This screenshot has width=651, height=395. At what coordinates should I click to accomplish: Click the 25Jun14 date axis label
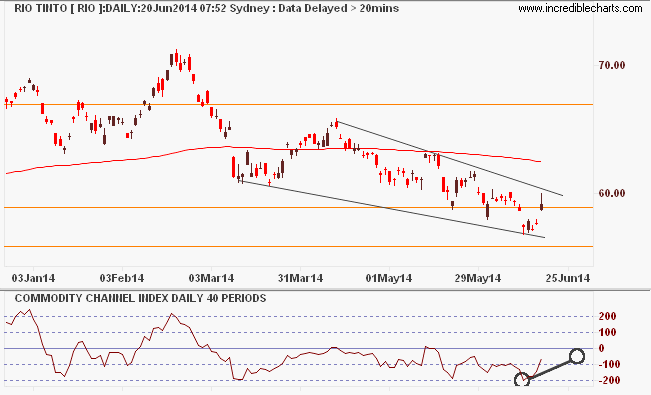568,278
